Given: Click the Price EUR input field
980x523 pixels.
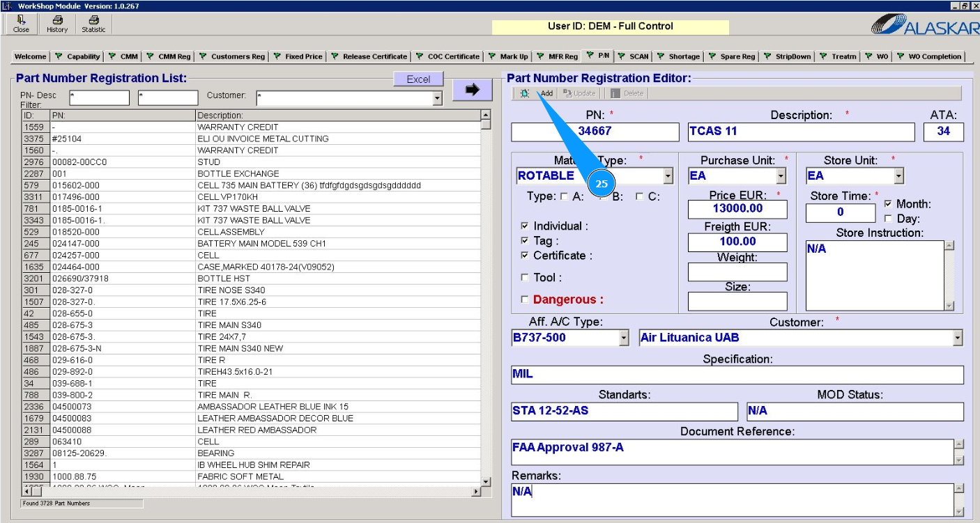Looking at the screenshot, I should [x=737, y=208].
